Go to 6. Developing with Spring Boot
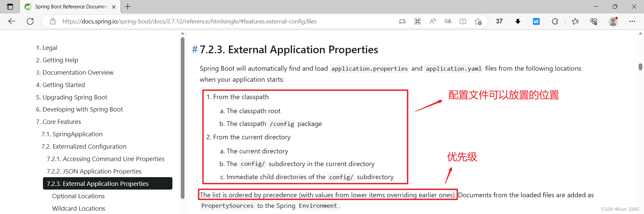644x214 pixels. click(79, 110)
